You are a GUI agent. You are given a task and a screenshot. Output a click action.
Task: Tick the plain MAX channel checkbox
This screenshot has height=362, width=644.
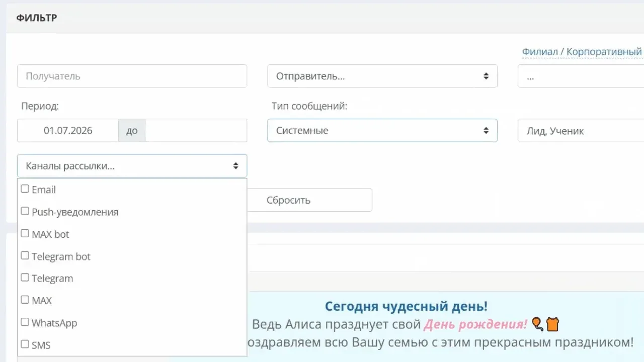25,300
